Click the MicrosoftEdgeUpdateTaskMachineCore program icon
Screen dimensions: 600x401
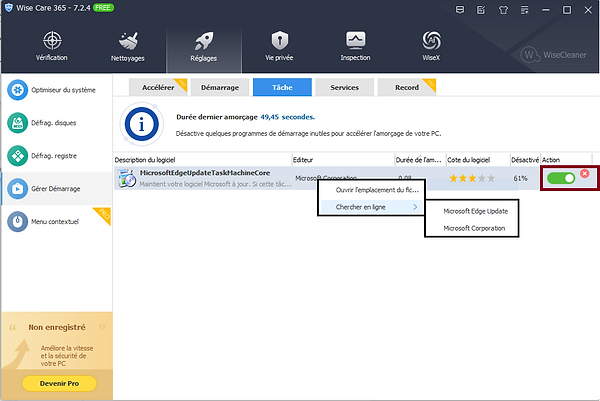pyautogui.click(x=127, y=178)
